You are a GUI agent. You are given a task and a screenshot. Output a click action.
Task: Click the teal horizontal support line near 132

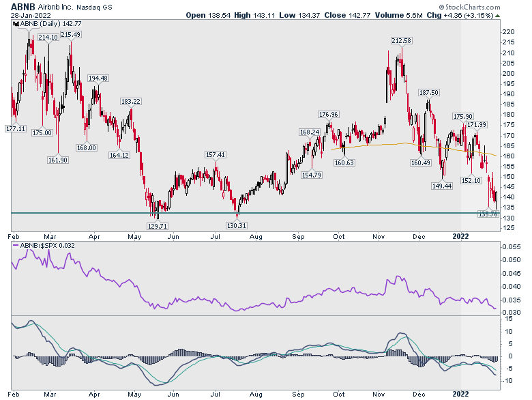254,213
